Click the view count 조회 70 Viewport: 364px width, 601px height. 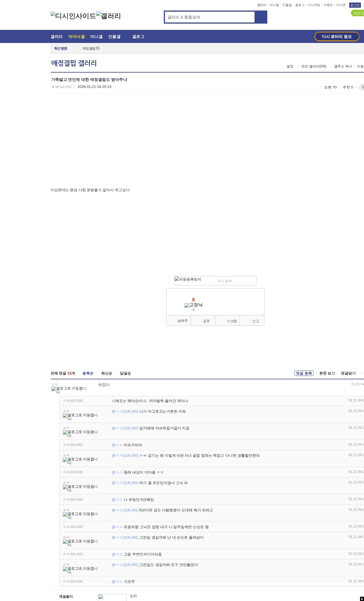click(x=330, y=87)
